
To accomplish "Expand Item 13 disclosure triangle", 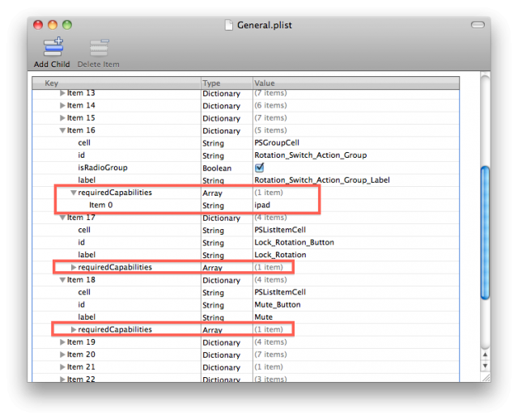I will coord(62,93).
